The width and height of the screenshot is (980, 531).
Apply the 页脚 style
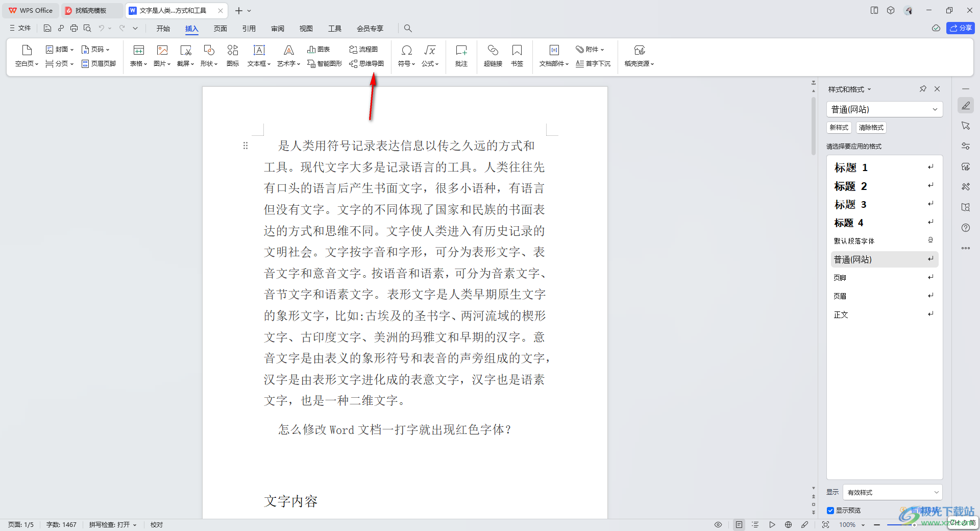point(885,278)
